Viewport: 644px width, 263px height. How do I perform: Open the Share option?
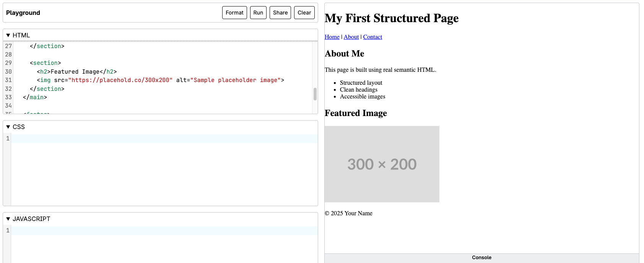pos(280,13)
